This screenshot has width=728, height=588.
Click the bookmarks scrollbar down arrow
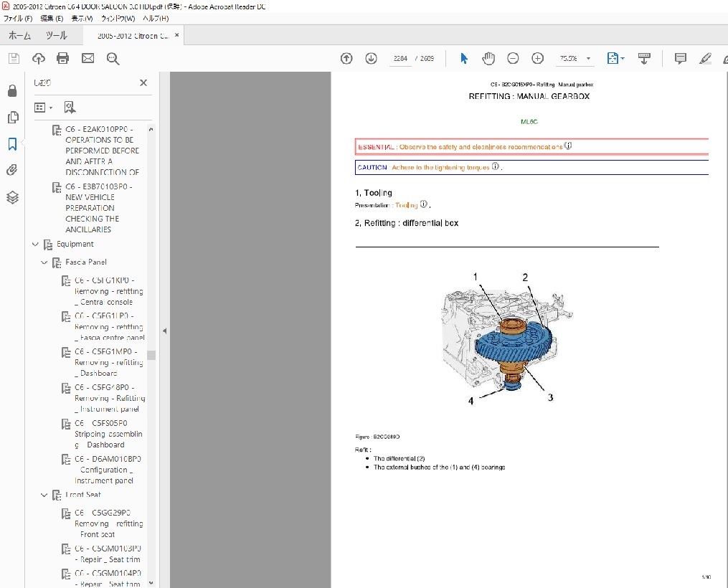pyautogui.click(x=151, y=583)
